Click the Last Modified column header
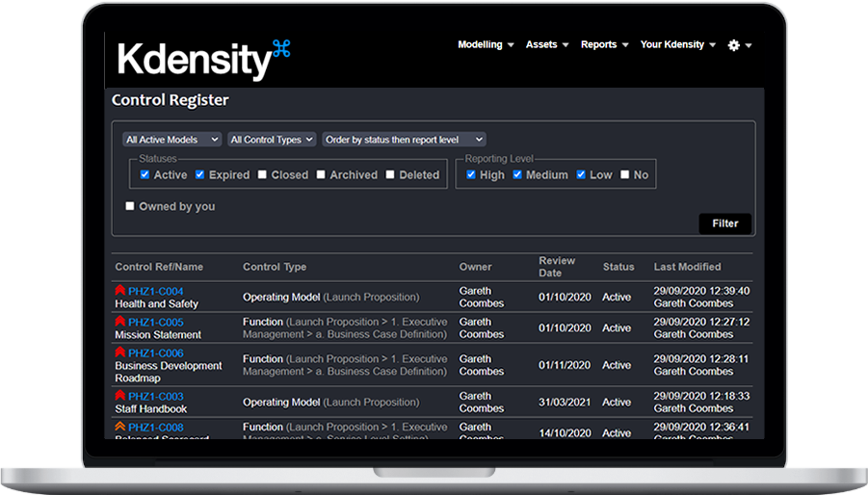This screenshot has width=868, height=495. (687, 267)
